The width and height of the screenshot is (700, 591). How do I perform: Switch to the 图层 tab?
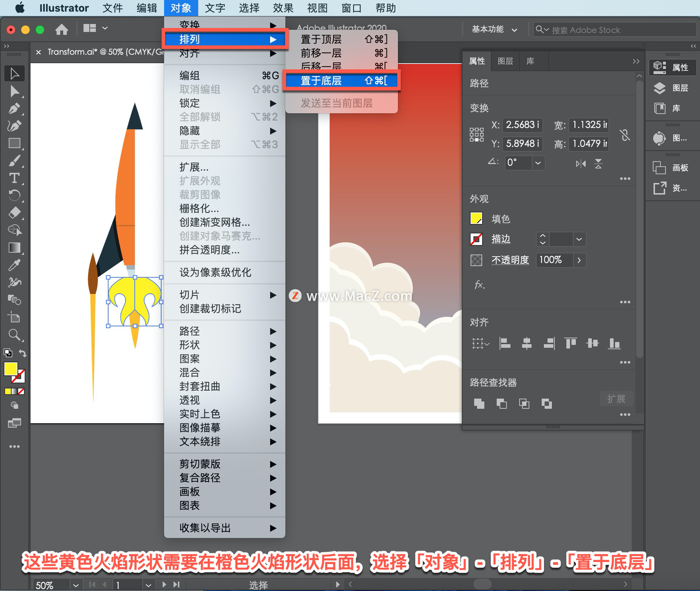pyautogui.click(x=505, y=61)
